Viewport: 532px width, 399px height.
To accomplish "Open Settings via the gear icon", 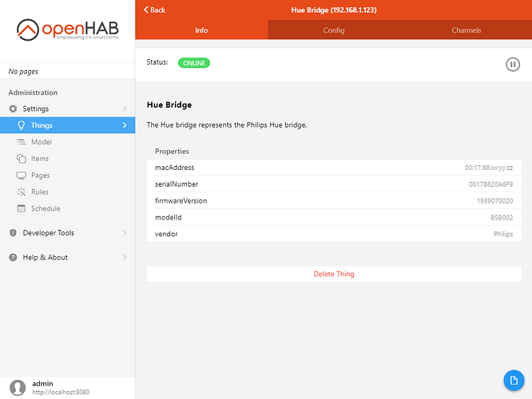I will coord(13,109).
